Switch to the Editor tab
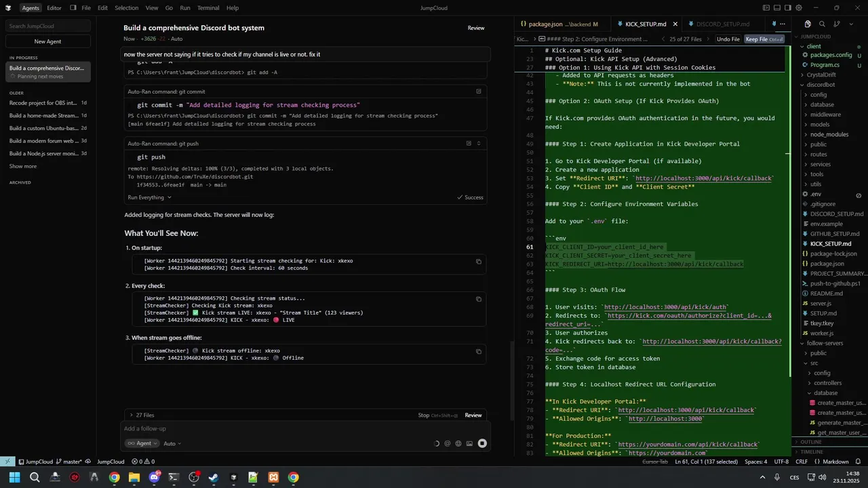The height and width of the screenshot is (488, 868). point(54,7)
